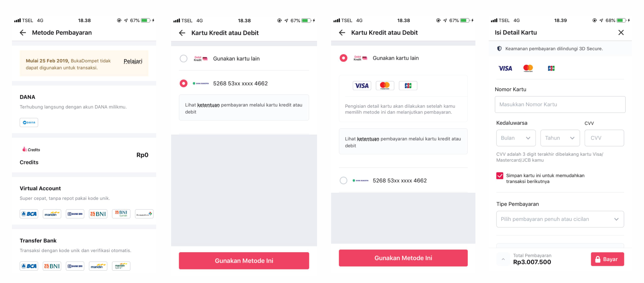Open the Bulan expiry dropdown
Image resolution: width=644 pixels, height=283 pixels.
pyautogui.click(x=516, y=138)
